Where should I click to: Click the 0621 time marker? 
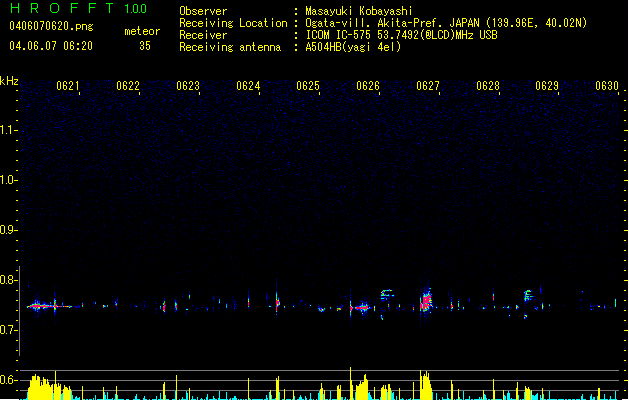[68, 86]
